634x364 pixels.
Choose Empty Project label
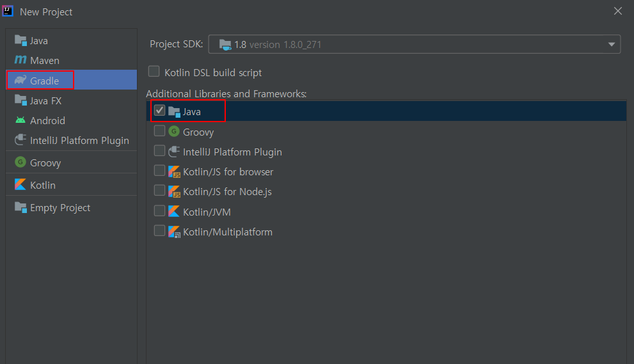[x=60, y=208]
